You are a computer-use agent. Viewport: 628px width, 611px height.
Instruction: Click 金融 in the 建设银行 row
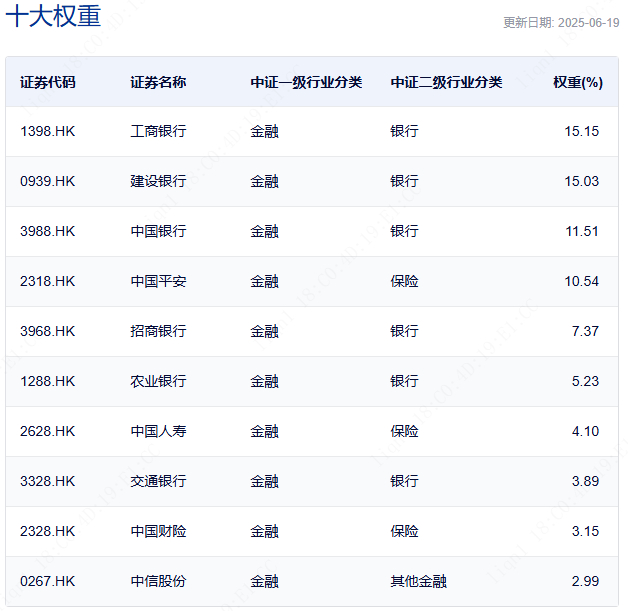pyautogui.click(x=264, y=181)
